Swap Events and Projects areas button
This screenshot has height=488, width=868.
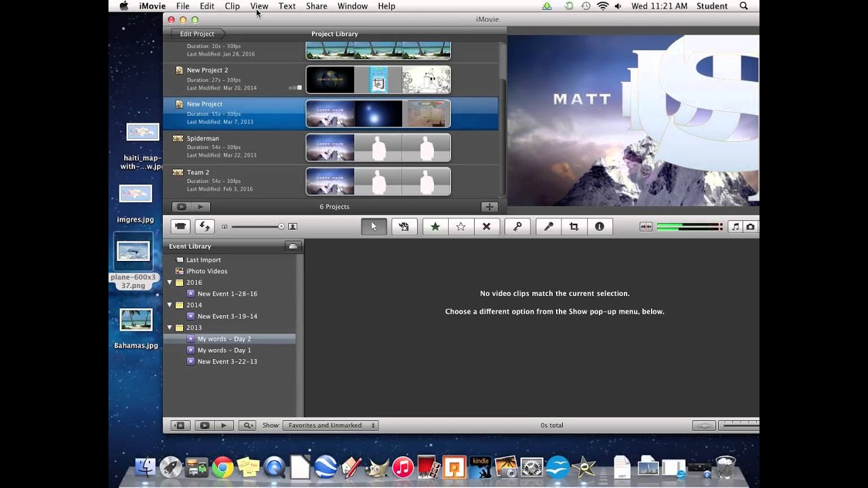(x=205, y=226)
